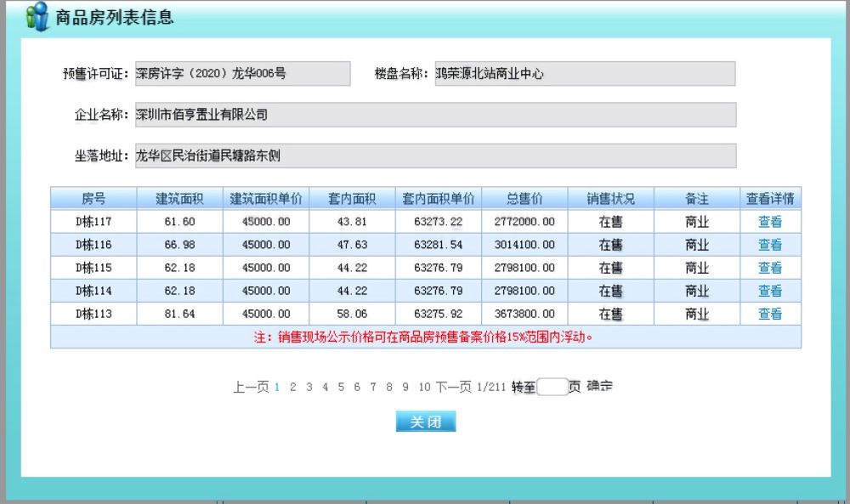The height and width of the screenshot is (504, 850).
Task: Click the 商品房列表信息 title text
Action: [x=115, y=17]
